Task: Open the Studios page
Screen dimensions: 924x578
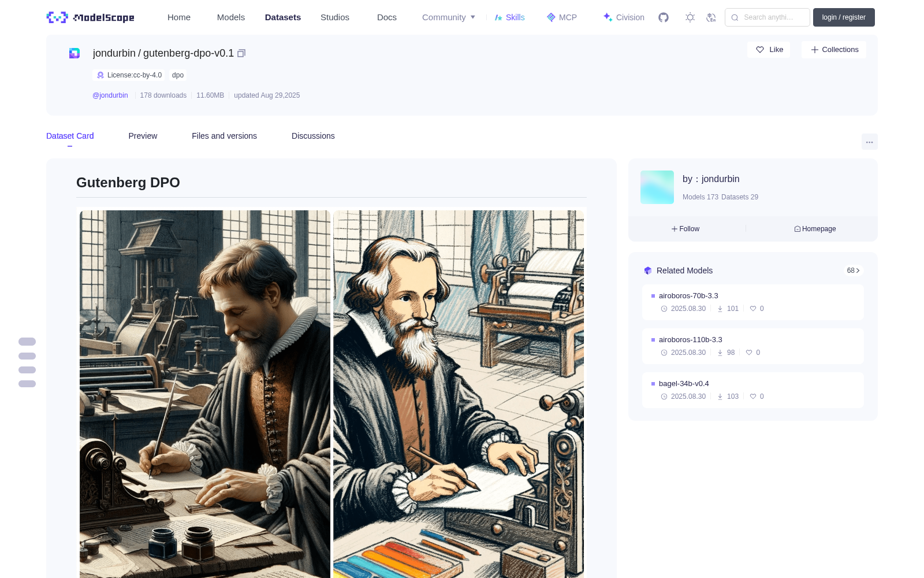Action: [335, 17]
